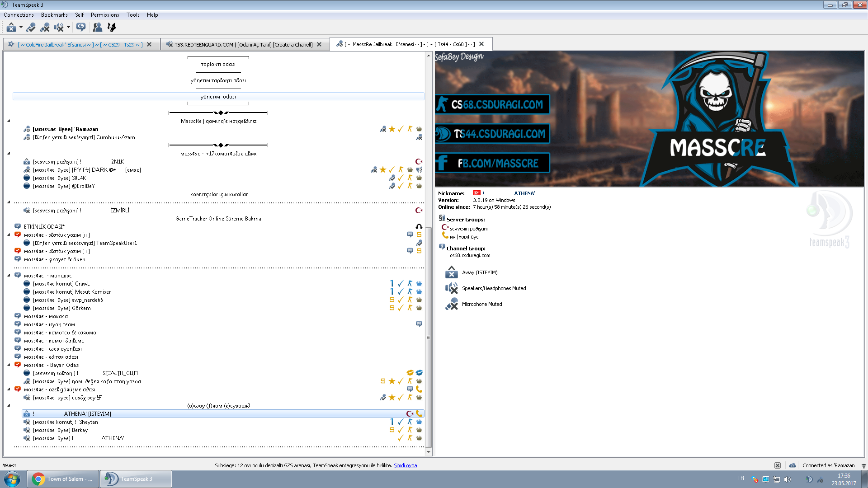Image resolution: width=868 pixels, height=488 pixels.
Task: Click the phone icon on ATHENA' [İSTEYİM] row
Action: click(x=419, y=413)
